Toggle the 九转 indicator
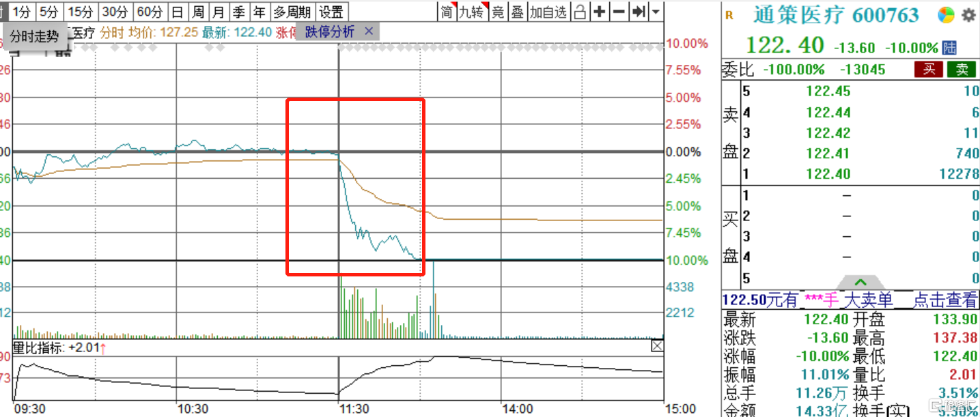Screen dimensions: 980x417 (x=471, y=12)
